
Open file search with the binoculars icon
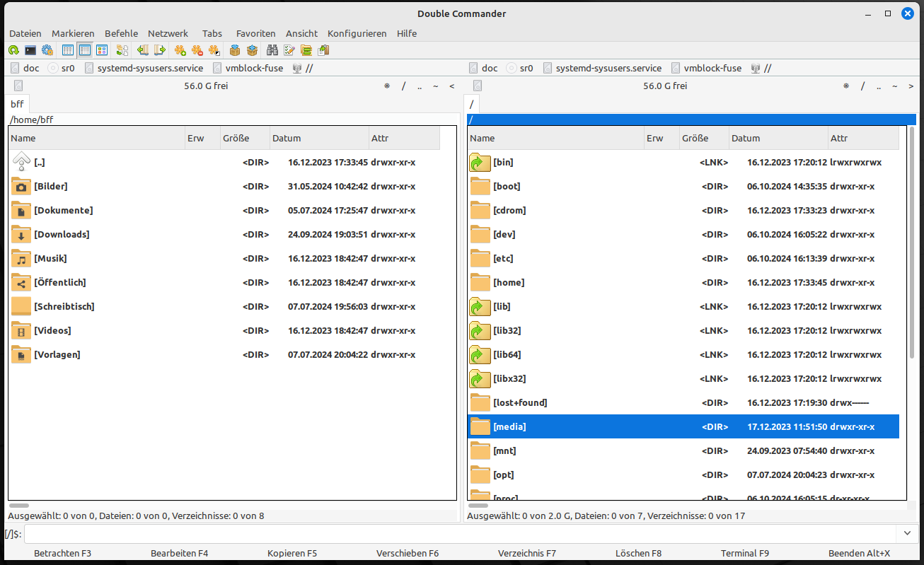pos(272,50)
